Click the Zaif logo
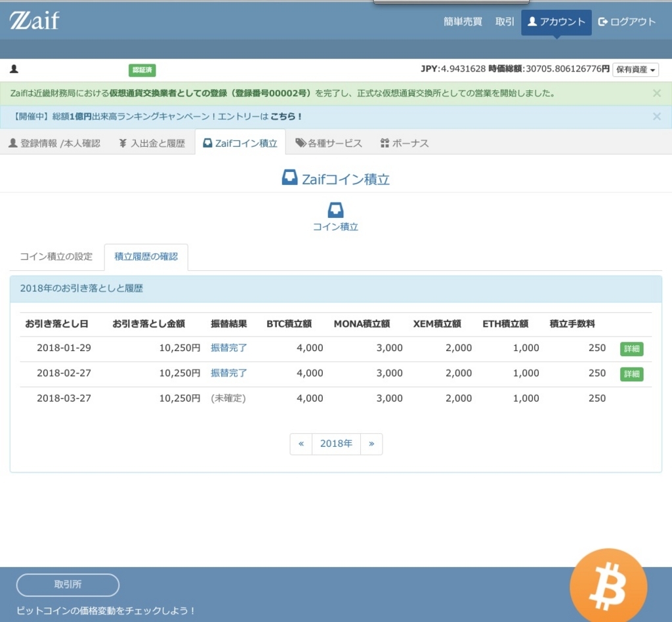This screenshot has height=622, width=672. point(34,20)
